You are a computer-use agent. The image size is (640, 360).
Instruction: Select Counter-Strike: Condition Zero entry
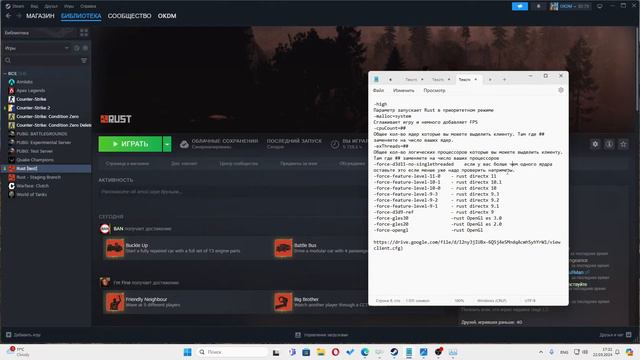tap(47, 117)
